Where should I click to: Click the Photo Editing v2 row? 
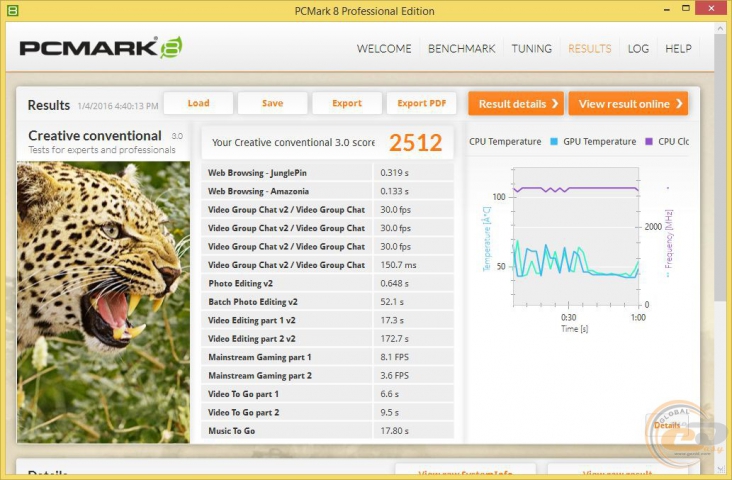click(327, 283)
